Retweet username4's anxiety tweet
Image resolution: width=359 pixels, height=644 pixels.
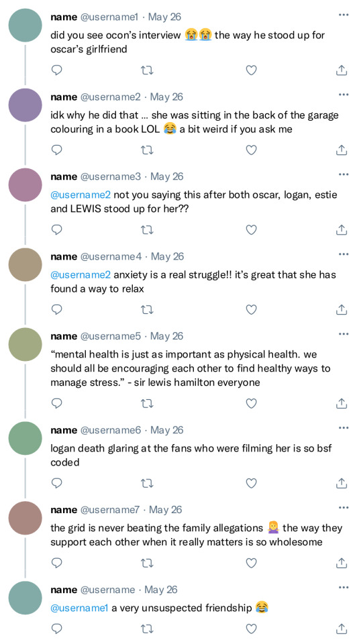(x=147, y=310)
